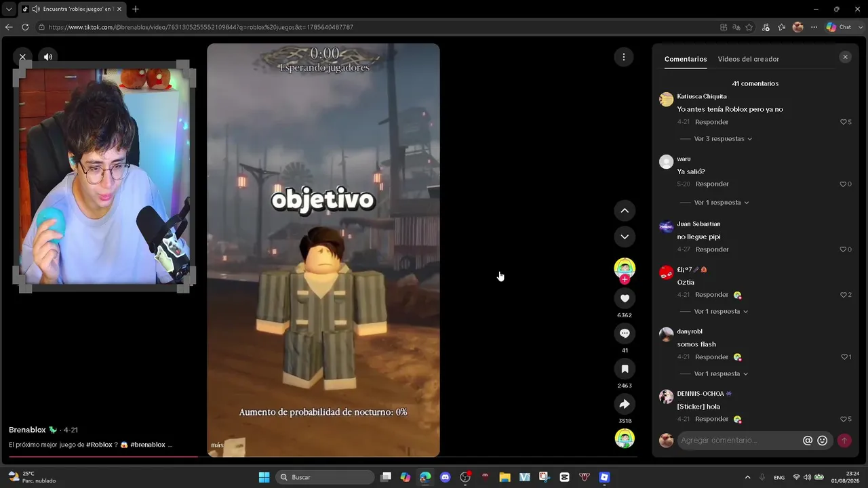Open danyrobl's username link
868x488 pixels.
click(x=690, y=331)
